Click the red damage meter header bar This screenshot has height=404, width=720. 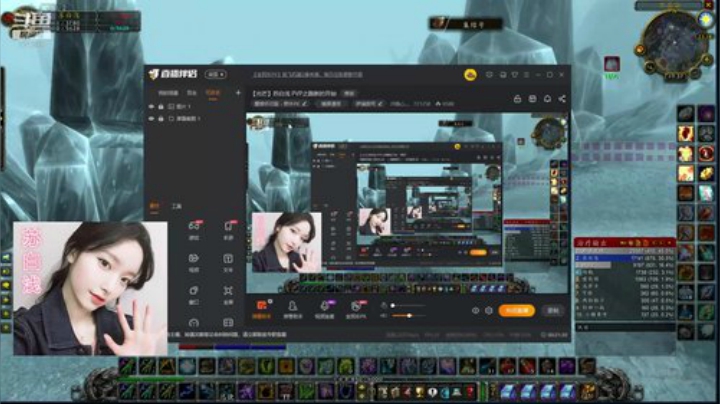pos(625,242)
